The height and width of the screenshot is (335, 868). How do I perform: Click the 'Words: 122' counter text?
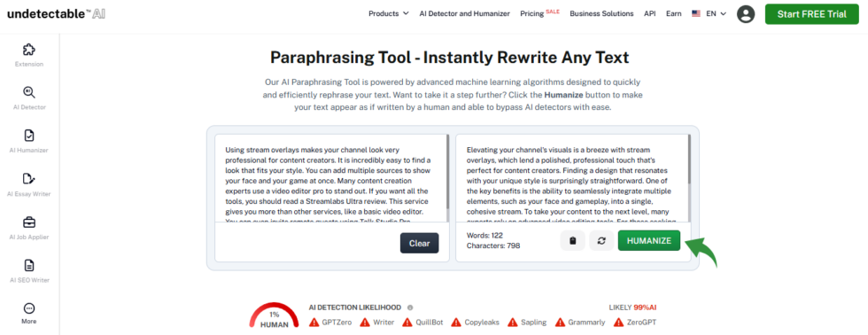tap(485, 236)
